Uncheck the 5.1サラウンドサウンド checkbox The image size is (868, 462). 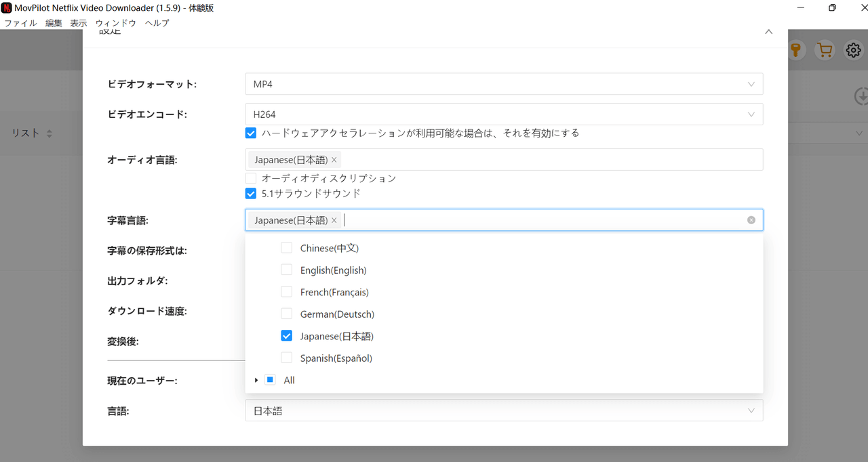[251, 194]
